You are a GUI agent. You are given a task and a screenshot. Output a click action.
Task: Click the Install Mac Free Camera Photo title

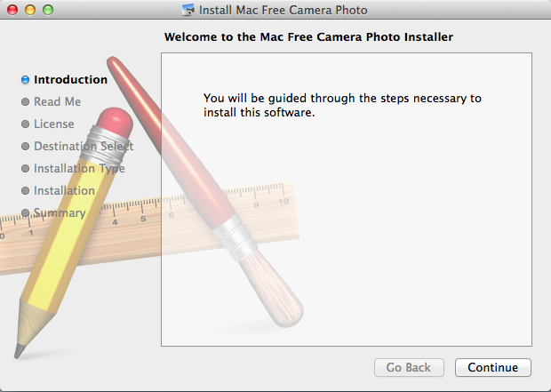click(x=283, y=10)
